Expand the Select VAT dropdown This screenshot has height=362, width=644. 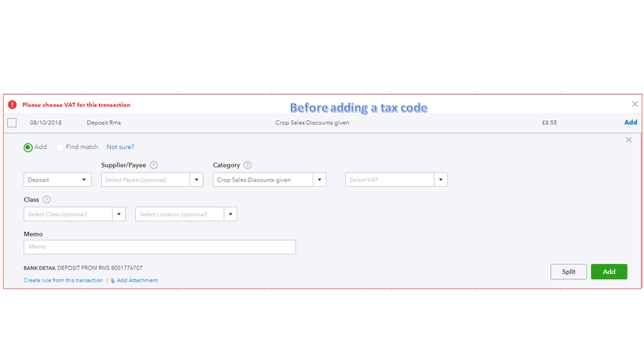(x=440, y=180)
